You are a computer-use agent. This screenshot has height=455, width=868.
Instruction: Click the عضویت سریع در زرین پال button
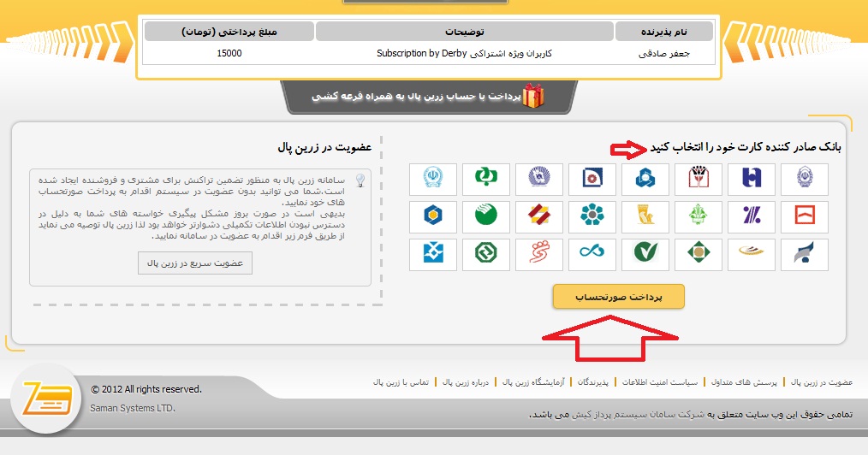click(x=195, y=263)
